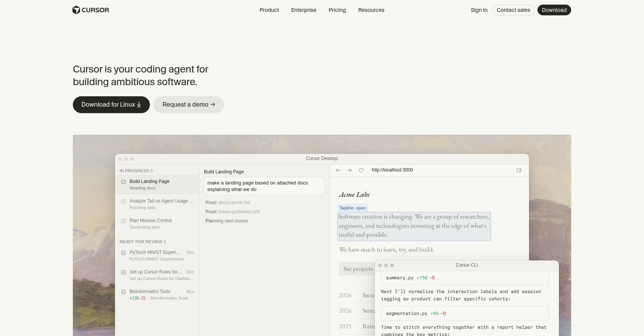Click the spinner icon beside Plan Mission Control
The width and height of the screenshot is (644, 336).
point(123,221)
